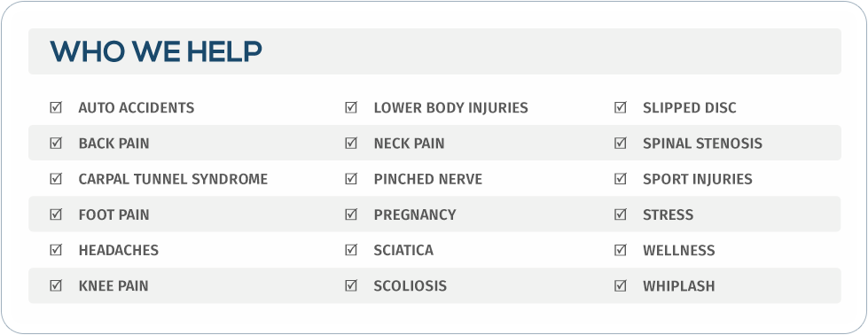The width and height of the screenshot is (868, 335).
Task: Click the Who We Help heading
Action: coord(156,51)
